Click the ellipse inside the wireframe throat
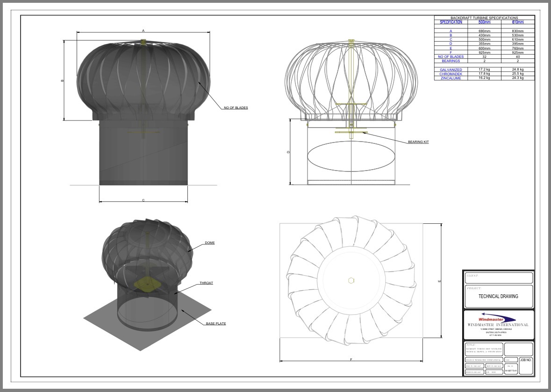 (x=351, y=157)
